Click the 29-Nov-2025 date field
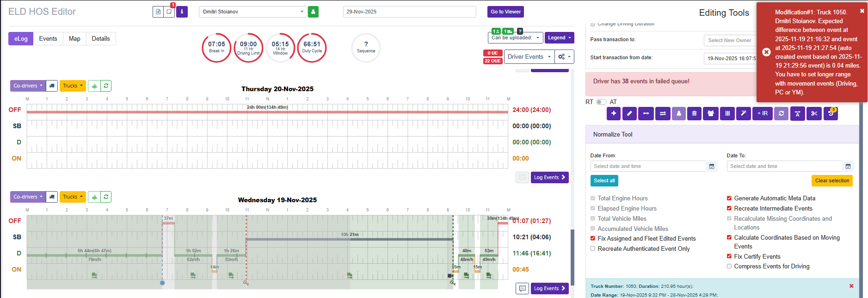Screen dimensions: 868x298 409,12
